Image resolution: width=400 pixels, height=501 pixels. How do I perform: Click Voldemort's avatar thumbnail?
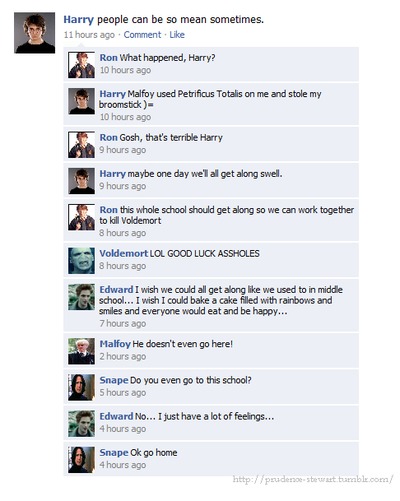coord(81,261)
